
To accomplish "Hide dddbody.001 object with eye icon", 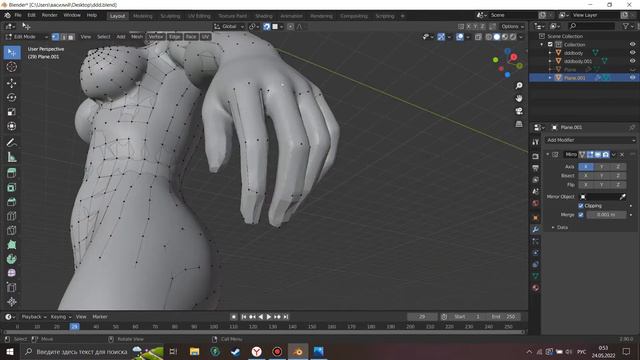I will [x=632, y=61].
